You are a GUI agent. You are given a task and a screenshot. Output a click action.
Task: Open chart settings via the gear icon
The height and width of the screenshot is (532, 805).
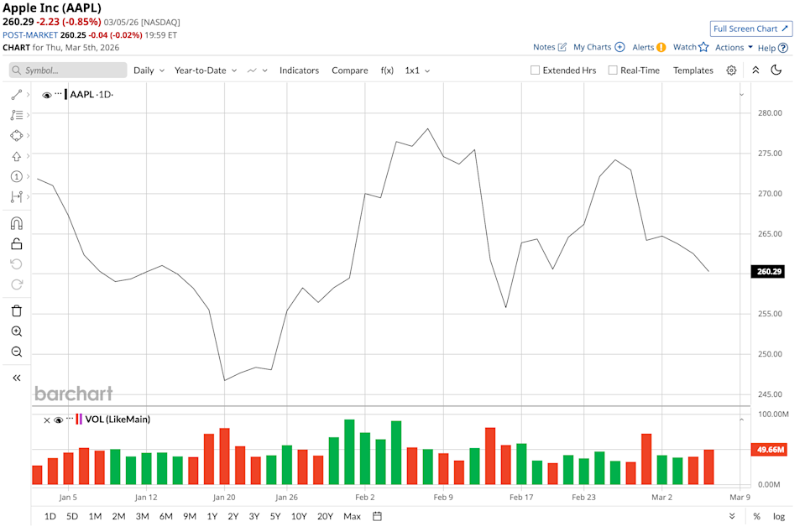coord(729,70)
